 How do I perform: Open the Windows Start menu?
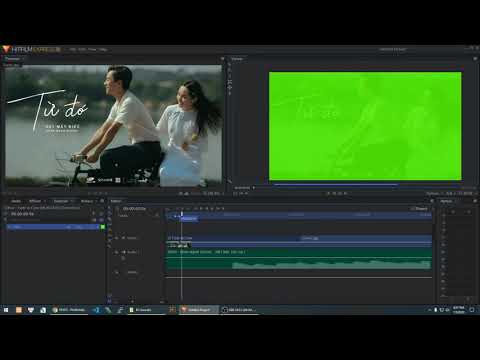[6, 310]
